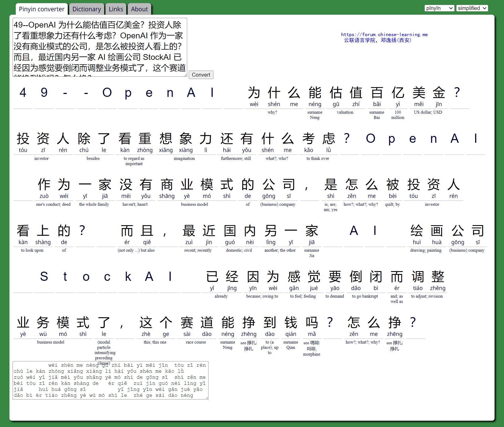Click 'to look upon' definition
The height and width of the screenshot is (427, 504).
point(32,250)
